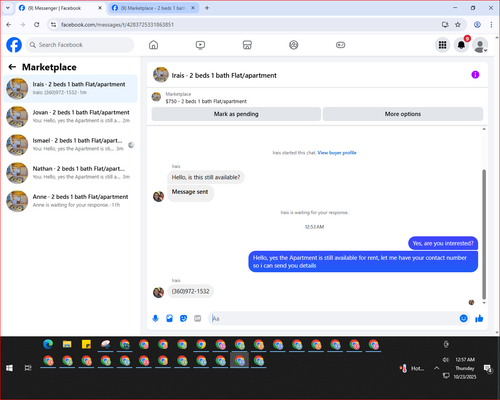
Task: Open the Nathan conversation
Action: point(70,173)
